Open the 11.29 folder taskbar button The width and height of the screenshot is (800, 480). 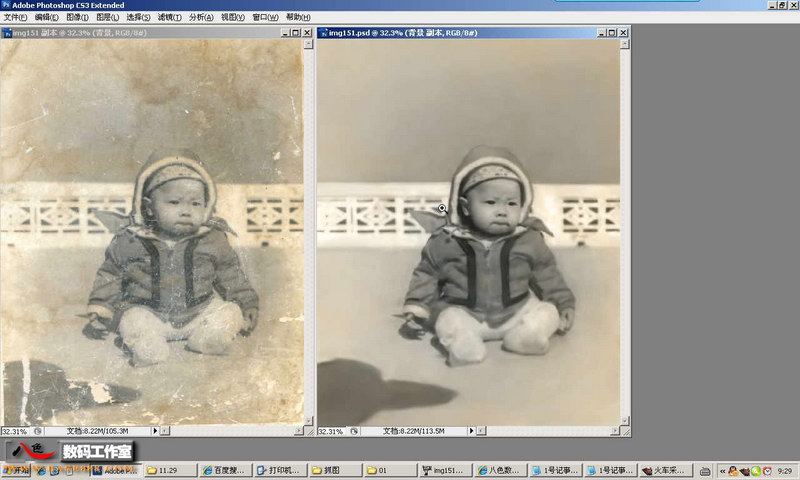170,470
